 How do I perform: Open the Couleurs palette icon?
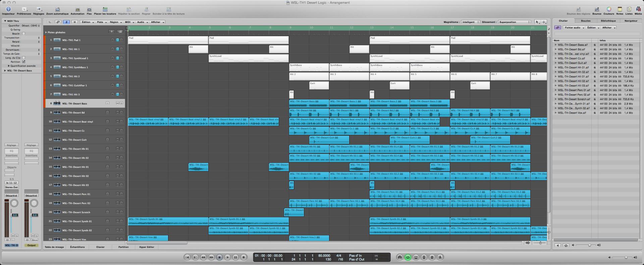tap(609, 9)
